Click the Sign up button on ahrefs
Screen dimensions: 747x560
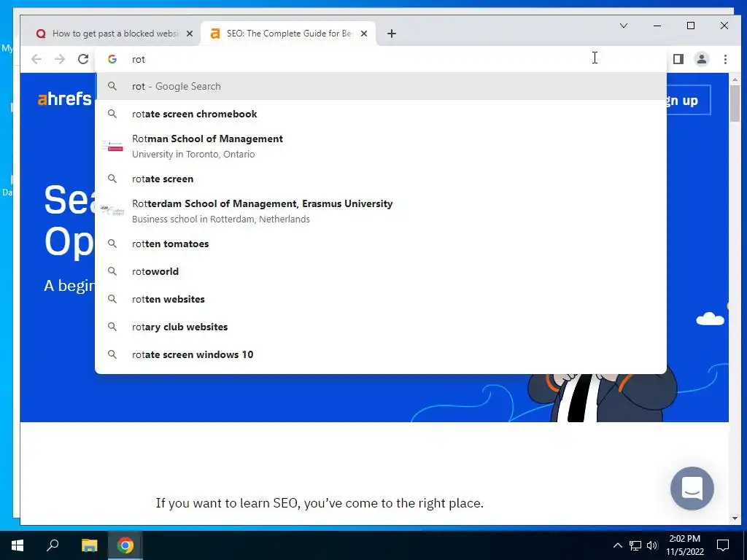point(688,100)
